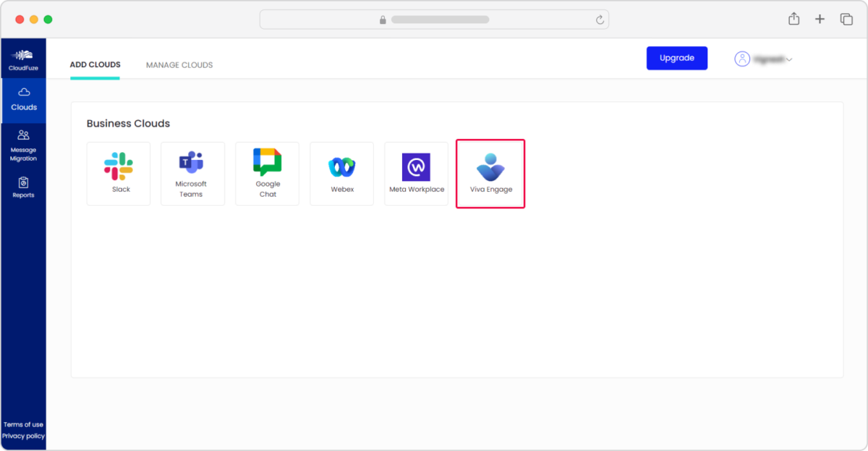The image size is (868, 451).
Task: Click the Upgrade button
Action: (676, 58)
